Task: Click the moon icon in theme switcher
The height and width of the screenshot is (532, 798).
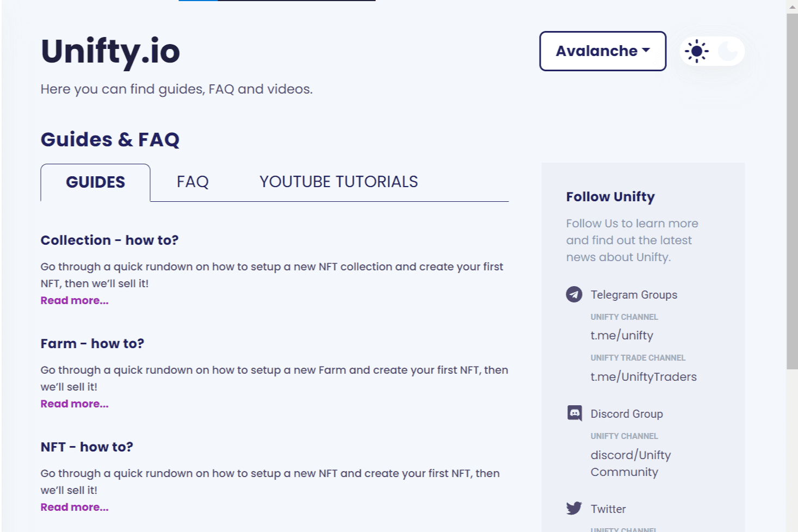Action: [729, 51]
